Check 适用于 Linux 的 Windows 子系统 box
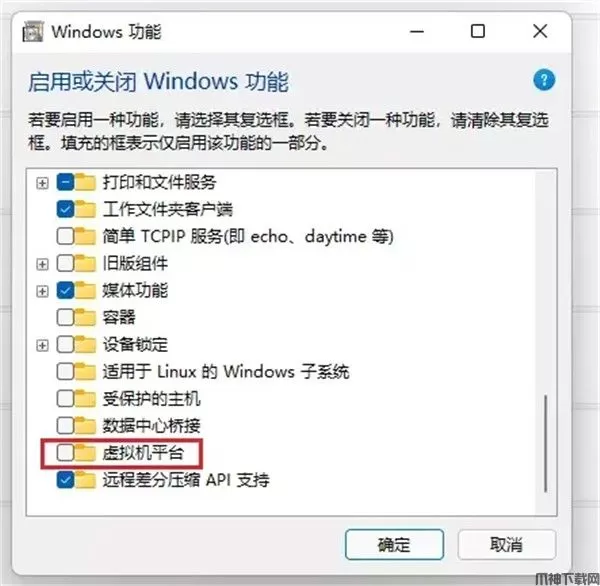Screen dimensions: 600x586 click(x=65, y=372)
